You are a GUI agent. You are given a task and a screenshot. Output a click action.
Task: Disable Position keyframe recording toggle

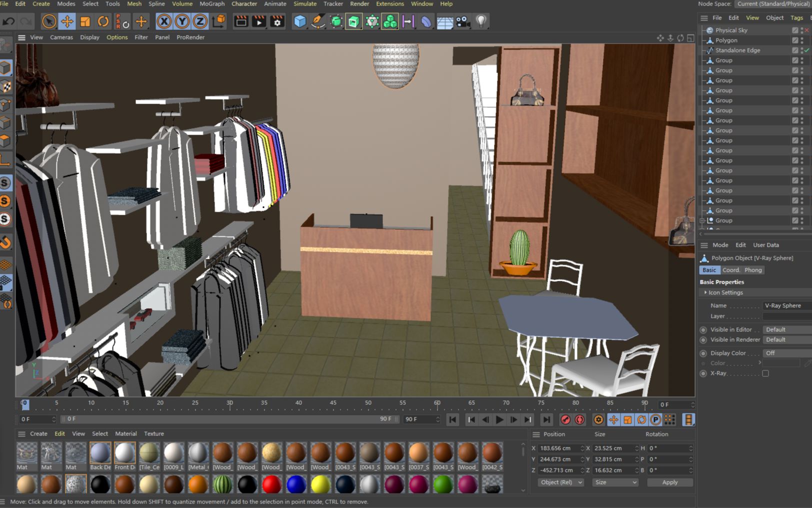click(614, 419)
